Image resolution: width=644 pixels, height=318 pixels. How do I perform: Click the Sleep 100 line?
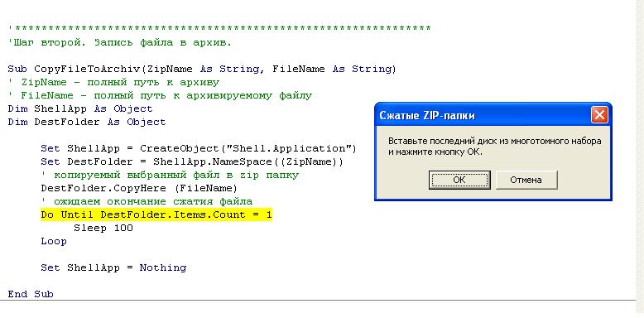tap(103, 228)
